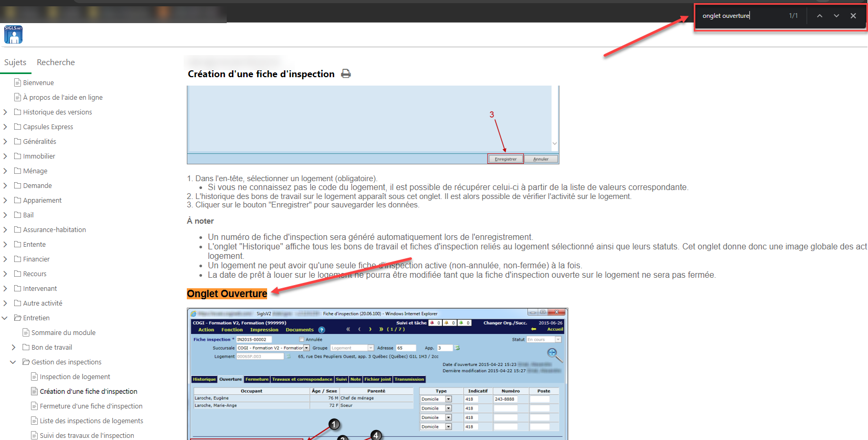This screenshot has height=440, width=868.
Task: Open À propos de l'aide en ligne
Action: pyautogui.click(x=62, y=97)
